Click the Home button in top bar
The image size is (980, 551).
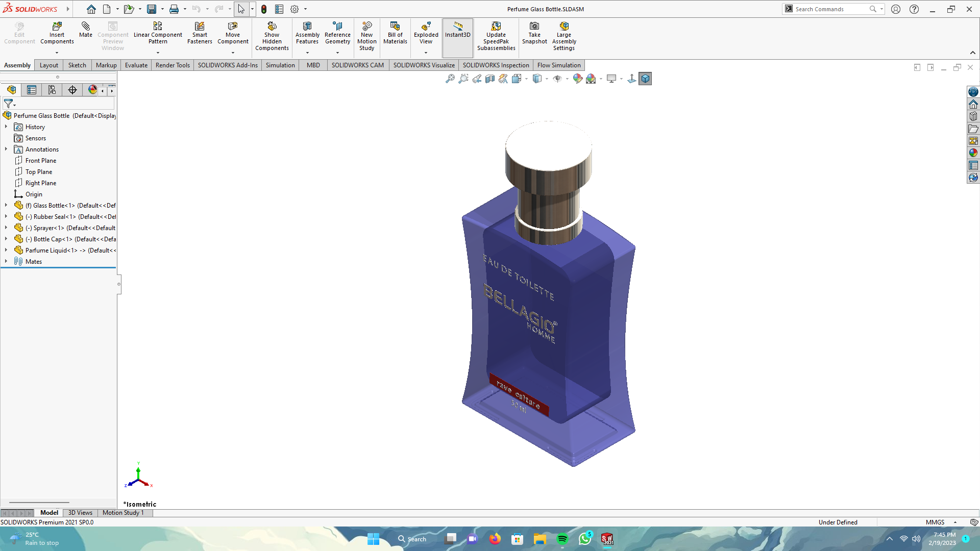click(91, 9)
